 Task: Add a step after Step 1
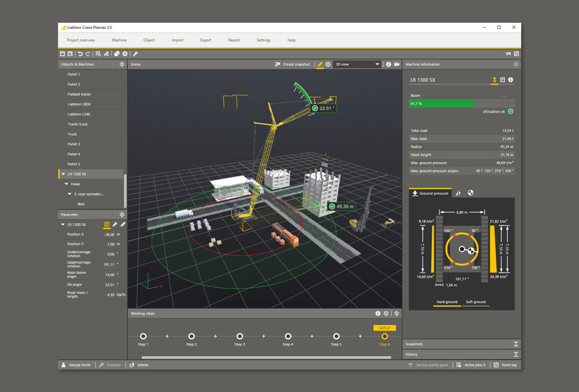coord(167,337)
